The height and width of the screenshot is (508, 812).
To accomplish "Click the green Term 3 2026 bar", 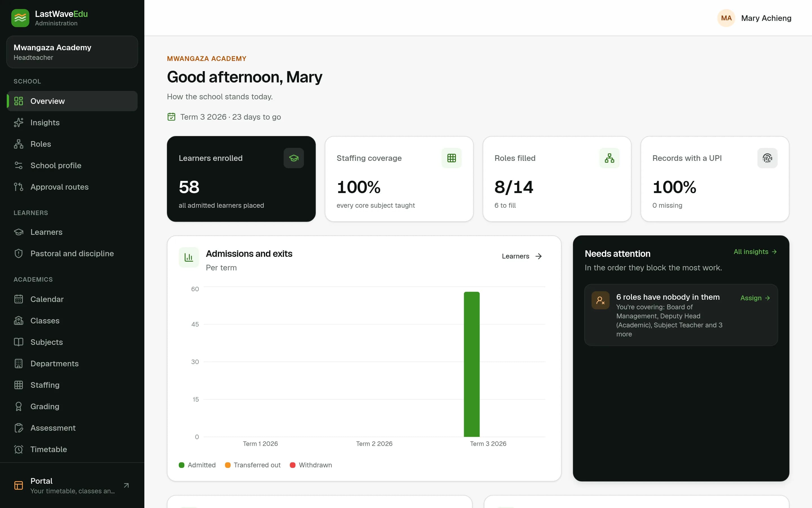I will click(471, 364).
